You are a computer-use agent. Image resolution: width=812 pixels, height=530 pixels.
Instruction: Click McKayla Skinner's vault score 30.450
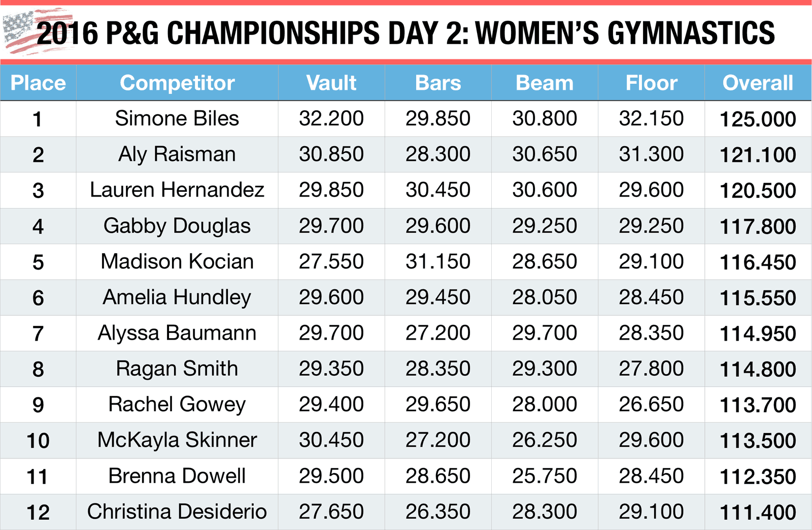331,440
